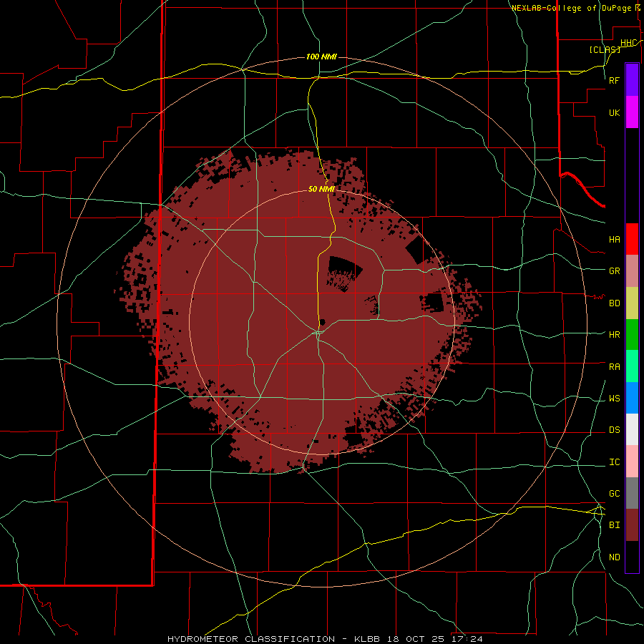Image resolution: width=644 pixels, height=644 pixels.
Task: Click the "IC" legend label
Action: click(x=615, y=462)
